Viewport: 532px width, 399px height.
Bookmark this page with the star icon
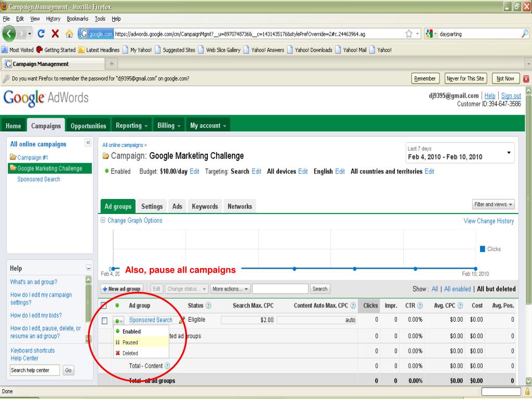(x=409, y=34)
